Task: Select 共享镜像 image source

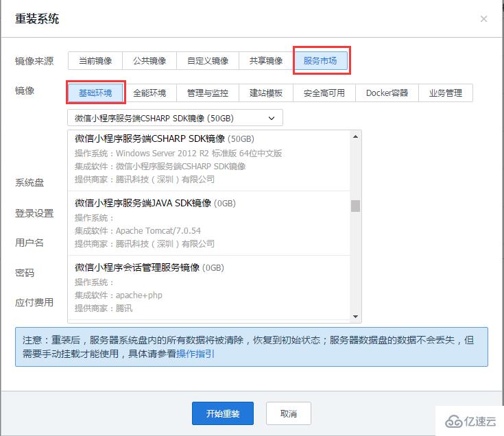Action: (266, 61)
